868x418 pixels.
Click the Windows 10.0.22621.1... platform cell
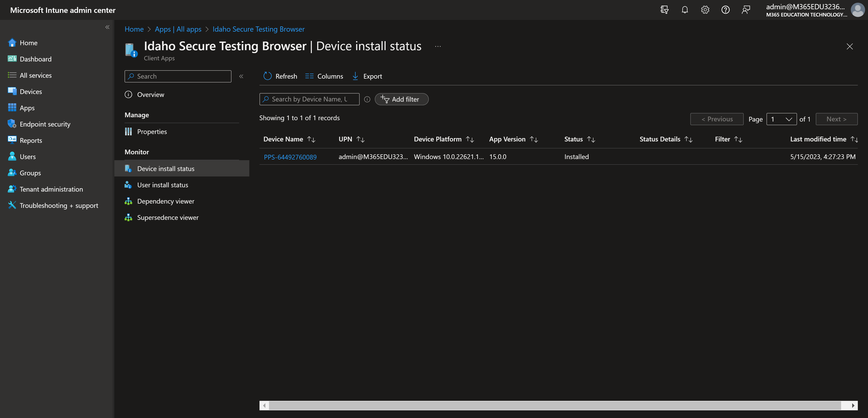(448, 157)
